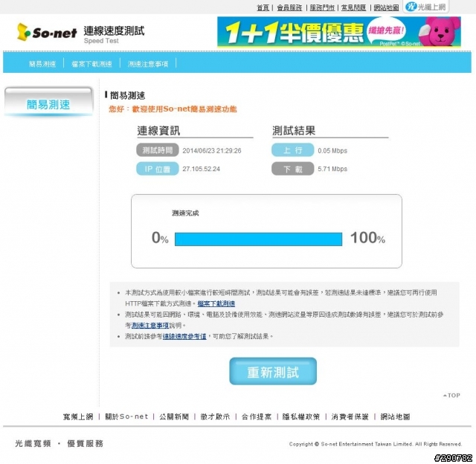Screen dimensions: 476x464
Task: Open 會員服務 top link
Action: (289, 7)
